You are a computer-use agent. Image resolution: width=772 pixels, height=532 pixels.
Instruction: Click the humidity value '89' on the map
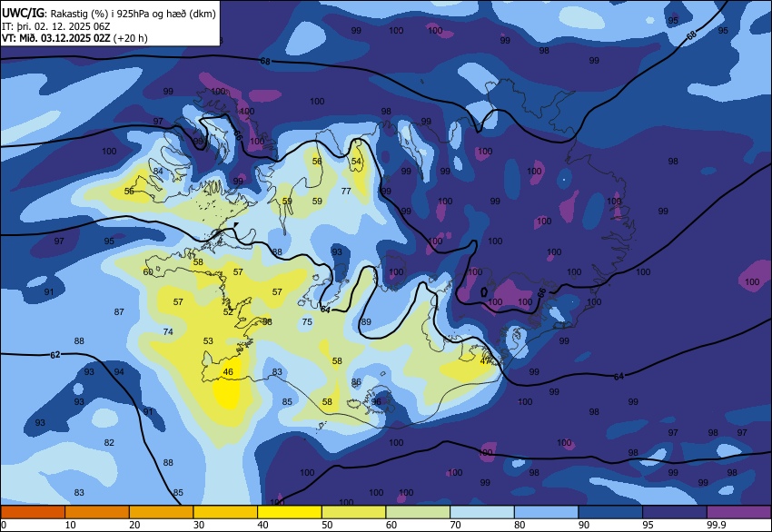tap(366, 322)
